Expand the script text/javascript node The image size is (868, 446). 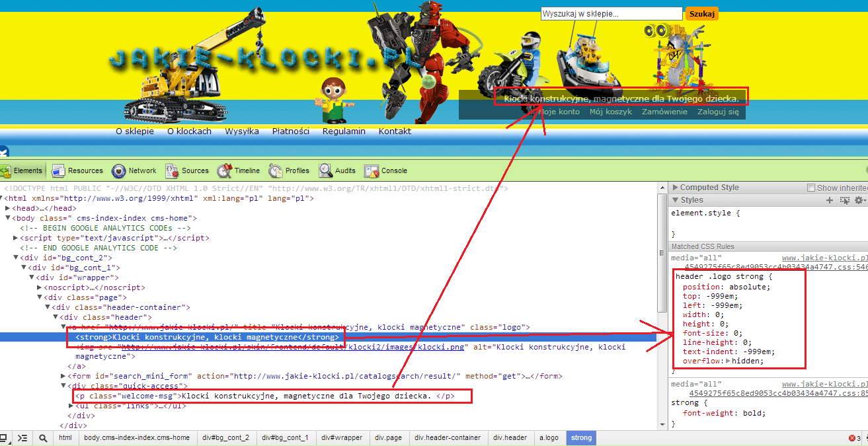coord(16,238)
